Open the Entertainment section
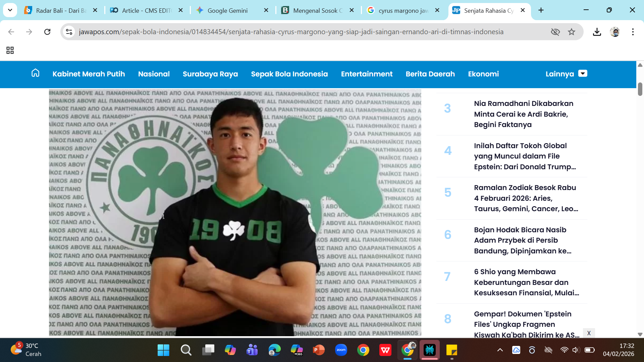This screenshot has width=644, height=362. tap(367, 74)
